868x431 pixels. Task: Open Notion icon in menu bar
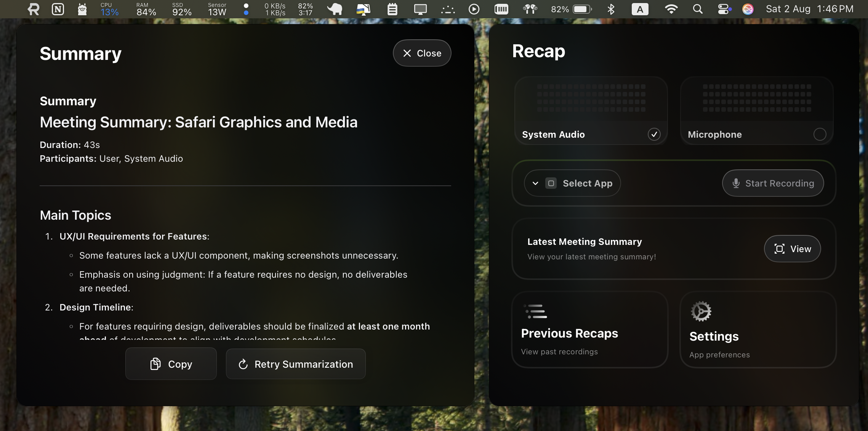coord(58,9)
